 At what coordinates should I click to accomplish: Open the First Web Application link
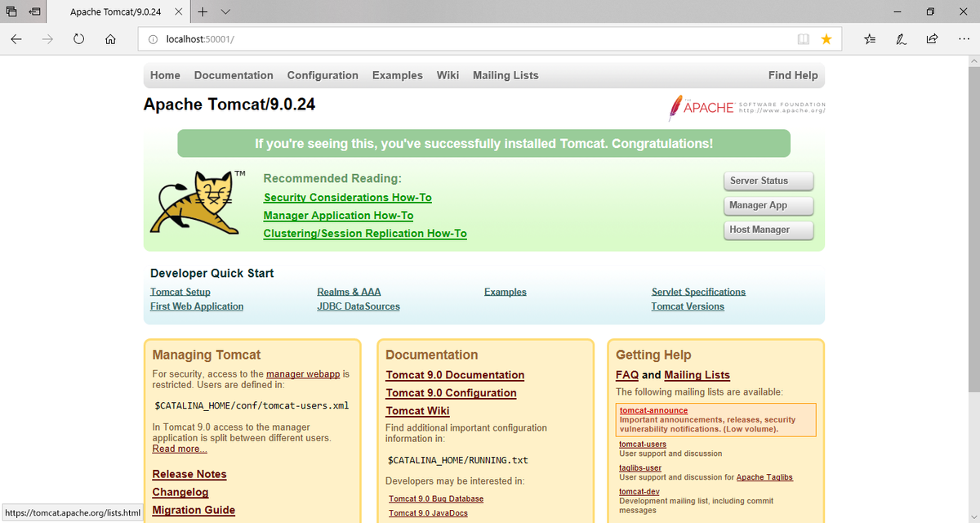(x=197, y=306)
